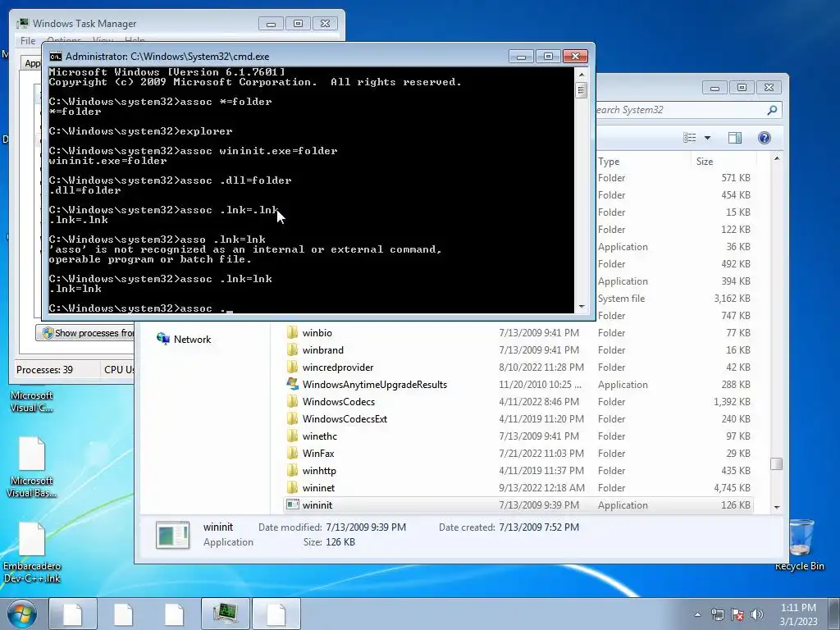Image resolution: width=840 pixels, height=630 pixels.
Task: Open the Windows Start menu orb
Action: point(22,614)
